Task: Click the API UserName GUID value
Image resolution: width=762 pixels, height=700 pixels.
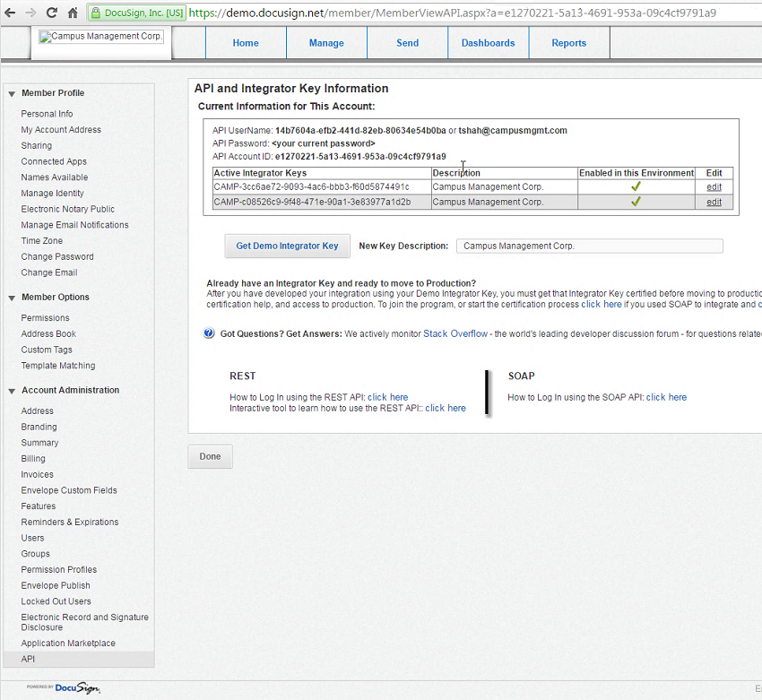Action: click(360, 130)
